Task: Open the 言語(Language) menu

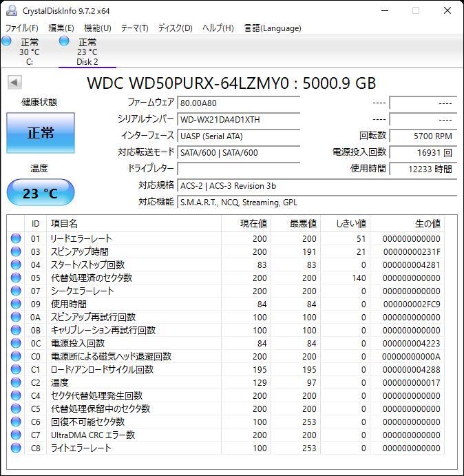Action: (x=273, y=28)
